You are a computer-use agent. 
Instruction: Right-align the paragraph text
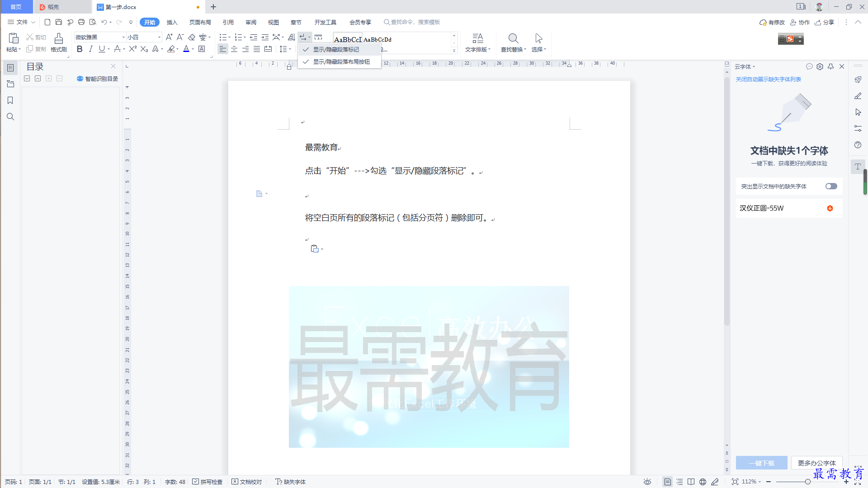click(245, 49)
